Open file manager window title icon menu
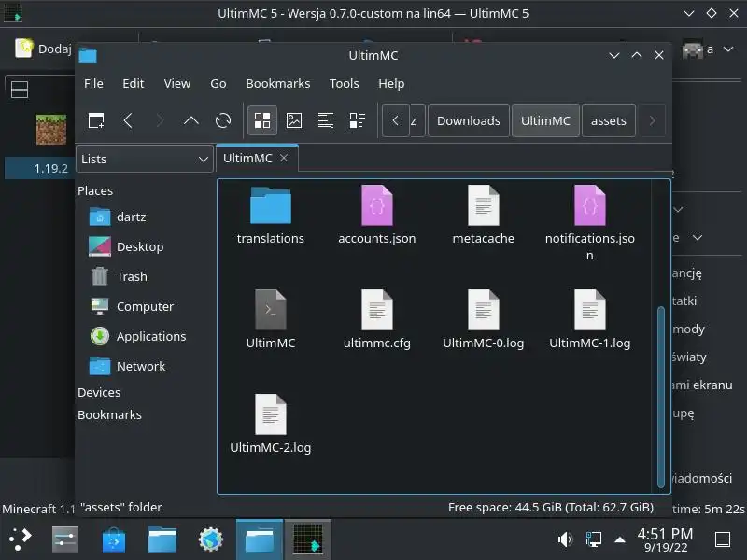This screenshot has height=560, width=747. click(x=88, y=55)
